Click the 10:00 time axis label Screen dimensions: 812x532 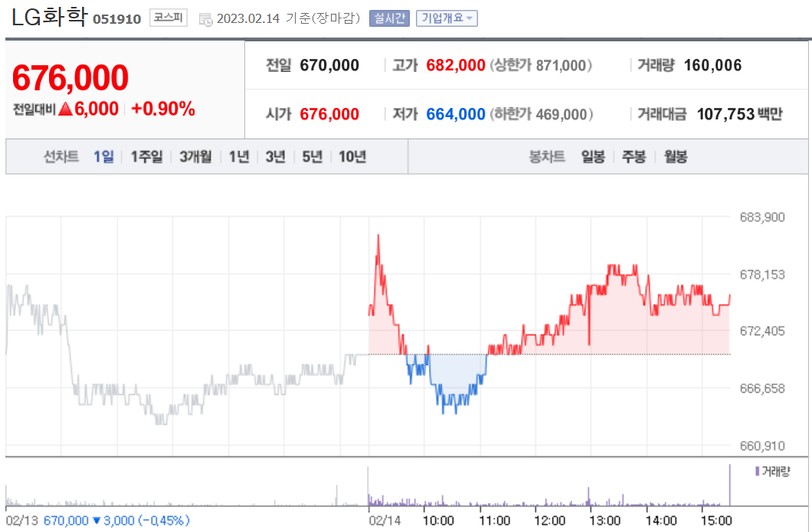[x=438, y=521]
